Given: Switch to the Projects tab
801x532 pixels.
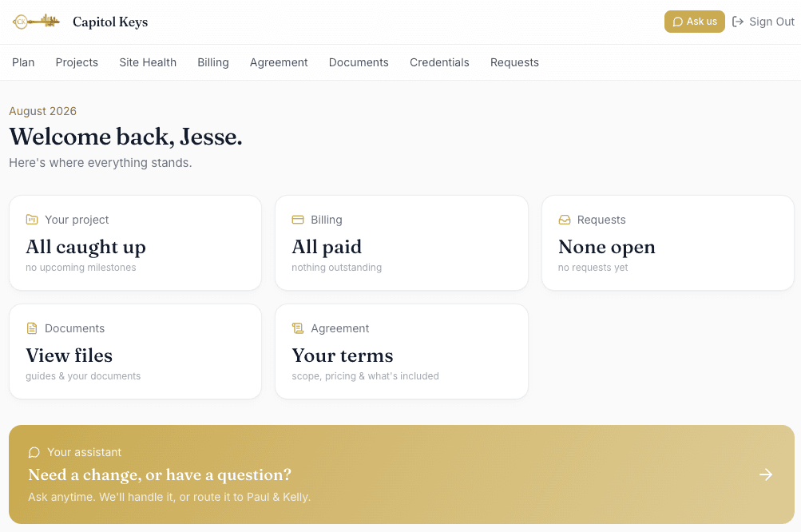Looking at the screenshot, I should click(x=77, y=62).
